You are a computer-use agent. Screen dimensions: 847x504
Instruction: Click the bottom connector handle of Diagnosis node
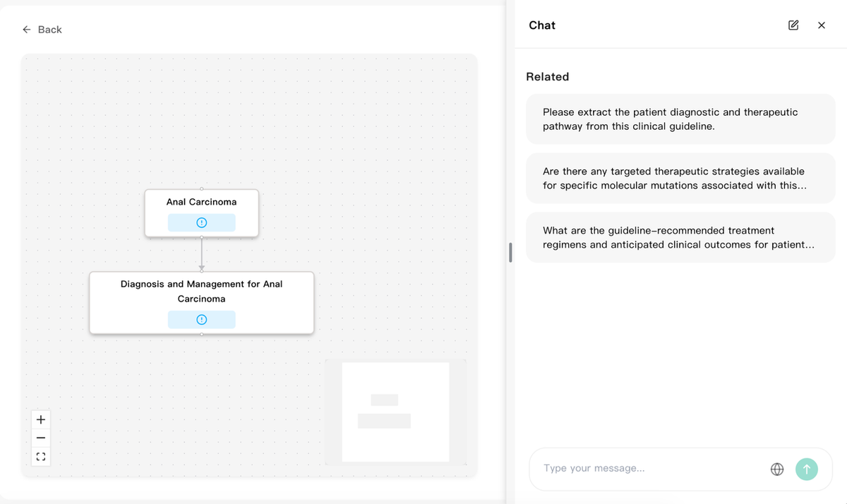pos(202,334)
